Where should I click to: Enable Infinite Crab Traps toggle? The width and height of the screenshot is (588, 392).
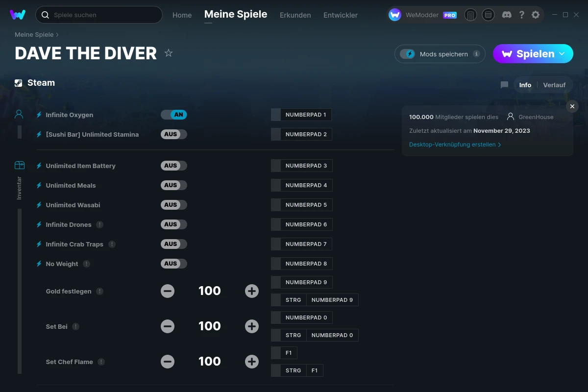click(x=174, y=244)
